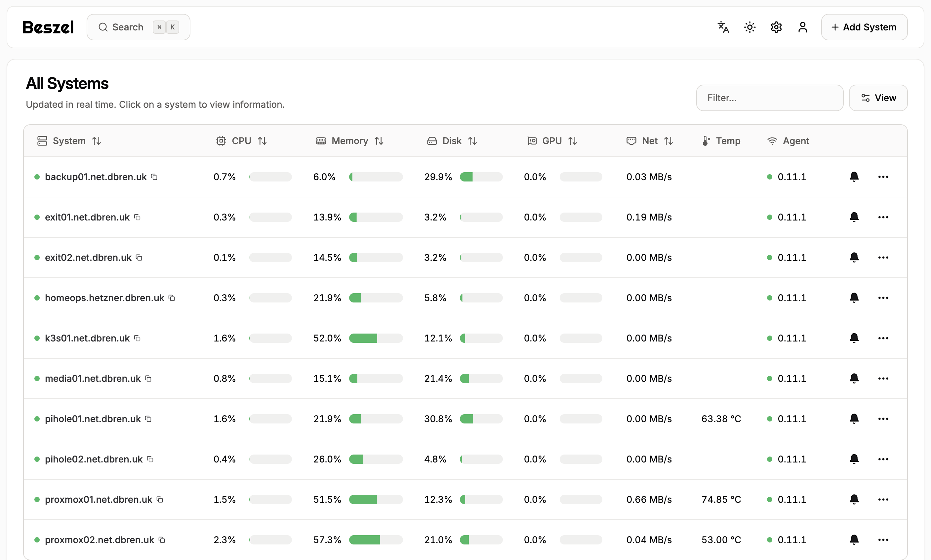Click the 0.66 MB/s net value
Viewport: 931px width, 560px height.
tap(649, 500)
